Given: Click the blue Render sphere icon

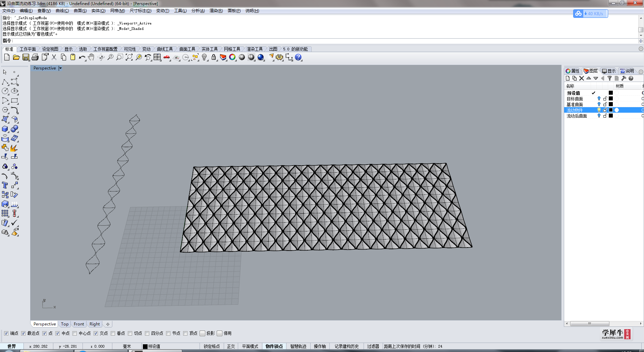Looking at the screenshot, I should [261, 57].
